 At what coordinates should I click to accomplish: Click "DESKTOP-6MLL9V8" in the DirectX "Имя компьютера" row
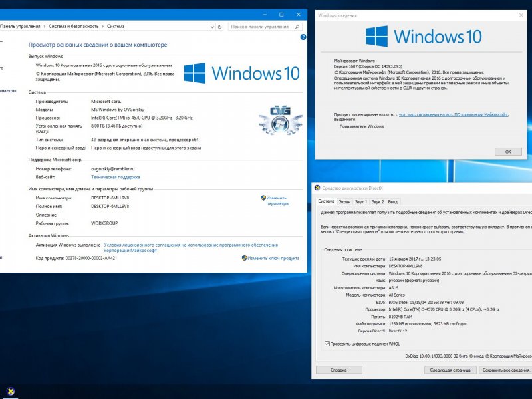tap(406, 266)
